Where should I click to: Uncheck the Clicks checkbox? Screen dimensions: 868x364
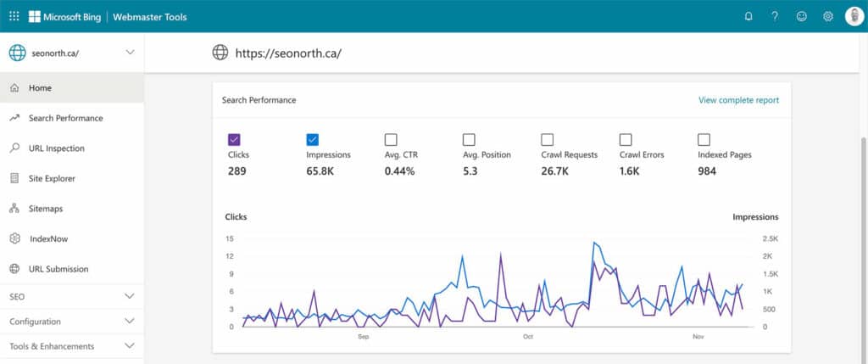234,140
